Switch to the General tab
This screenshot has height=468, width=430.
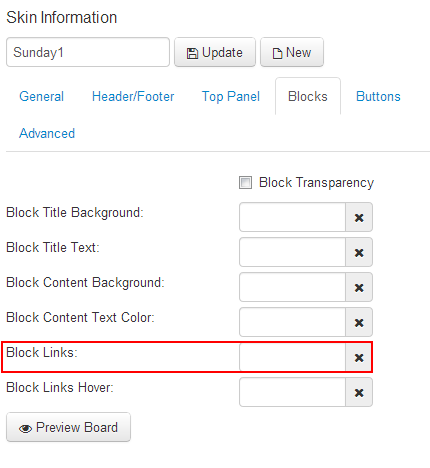(41, 96)
